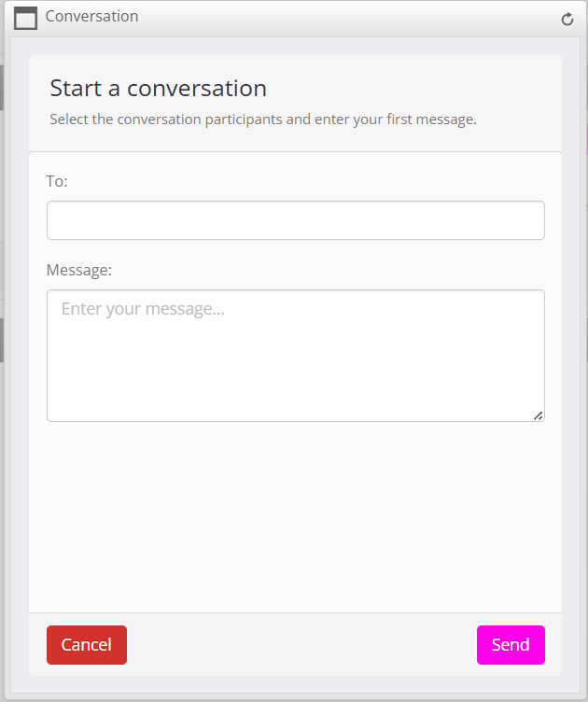Image resolution: width=588 pixels, height=702 pixels.
Task: Grab the message box resize handle
Action: [539, 415]
